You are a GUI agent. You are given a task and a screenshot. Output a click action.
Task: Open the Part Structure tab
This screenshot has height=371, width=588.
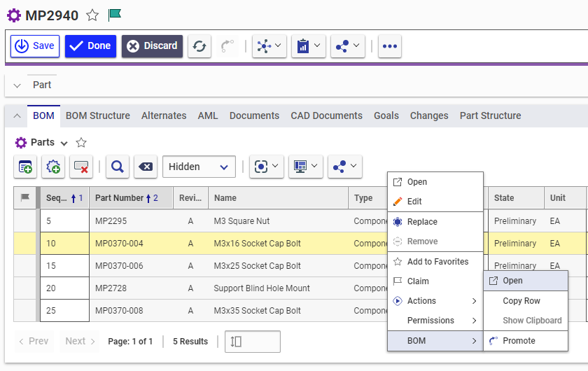point(491,115)
